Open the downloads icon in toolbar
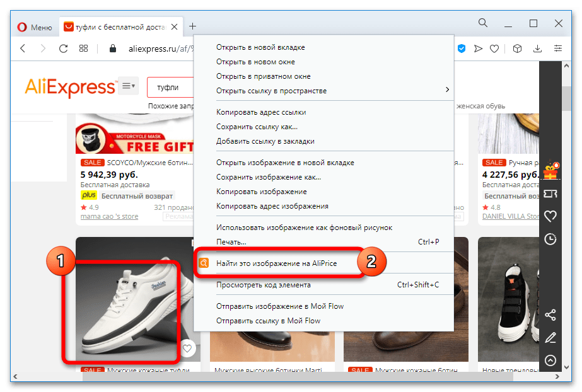Screen dimensions: 582x392 [x=537, y=49]
